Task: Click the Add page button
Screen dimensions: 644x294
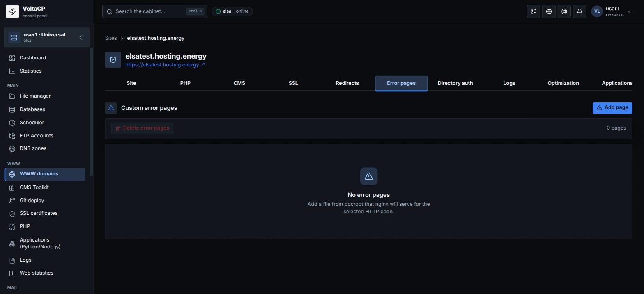Action: click(612, 108)
